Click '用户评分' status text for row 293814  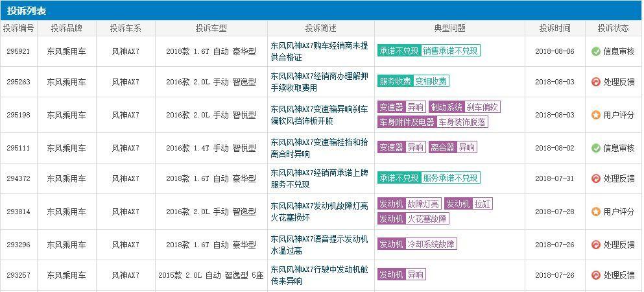pos(619,212)
